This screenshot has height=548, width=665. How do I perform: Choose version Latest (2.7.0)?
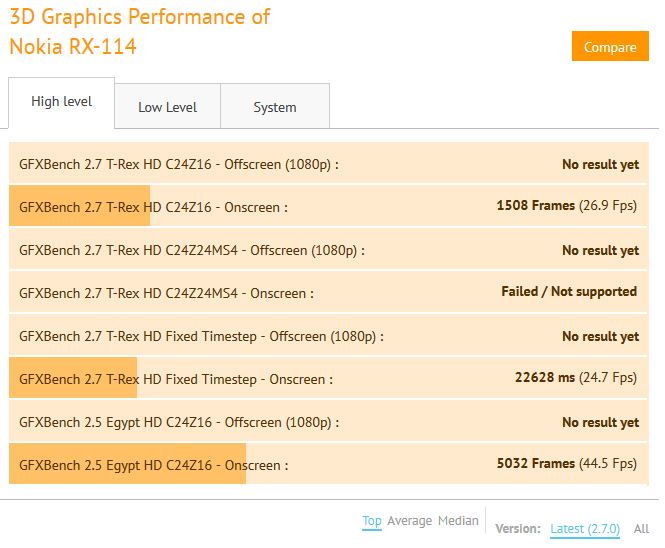click(585, 529)
